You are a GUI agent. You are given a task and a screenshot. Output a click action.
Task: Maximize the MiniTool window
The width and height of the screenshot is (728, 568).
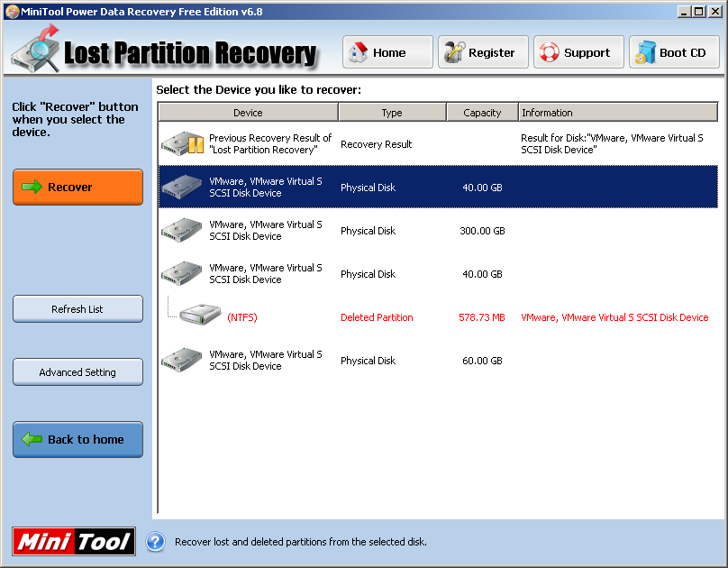point(699,12)
